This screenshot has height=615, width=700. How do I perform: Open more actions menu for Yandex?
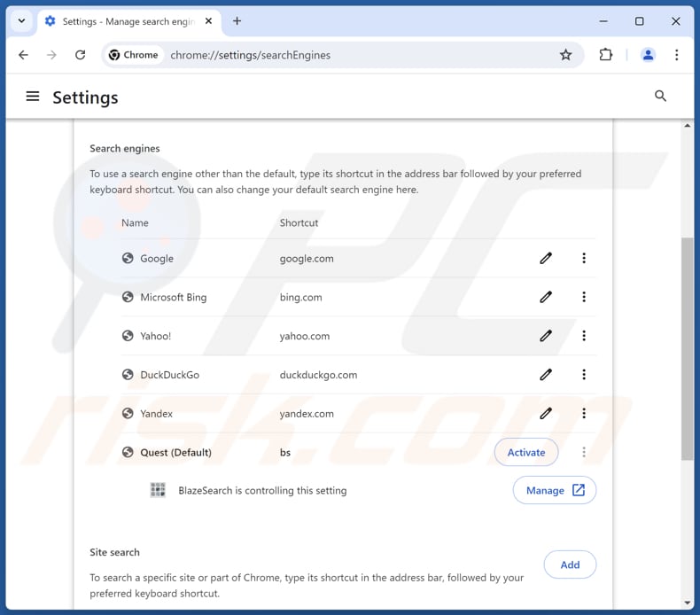pos(584,413)
